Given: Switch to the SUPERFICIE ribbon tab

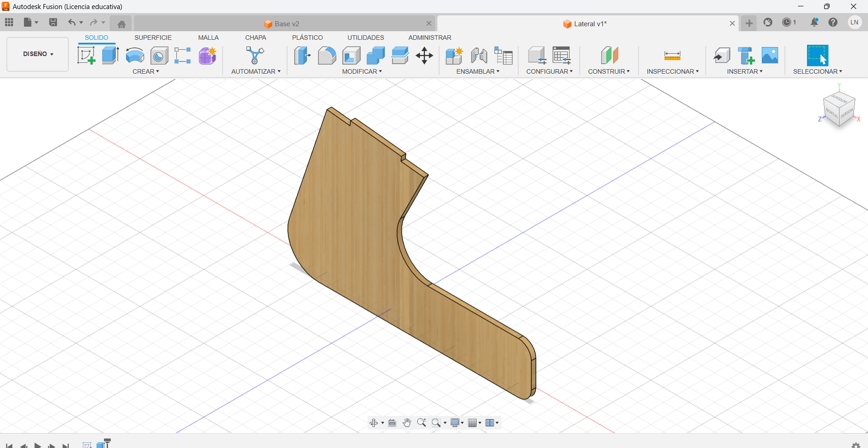Looking at the screenshot, I should coord(153,38).
